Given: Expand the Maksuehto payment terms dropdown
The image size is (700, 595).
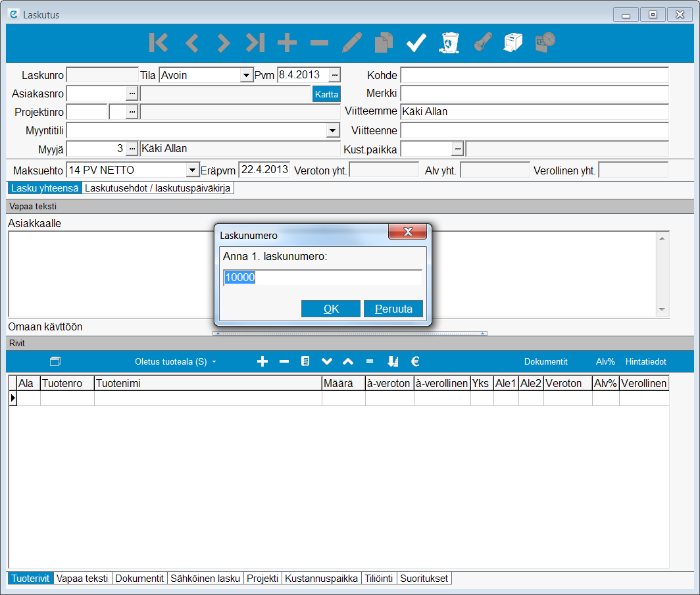Looking at the screenshot, I should [192, 170].
